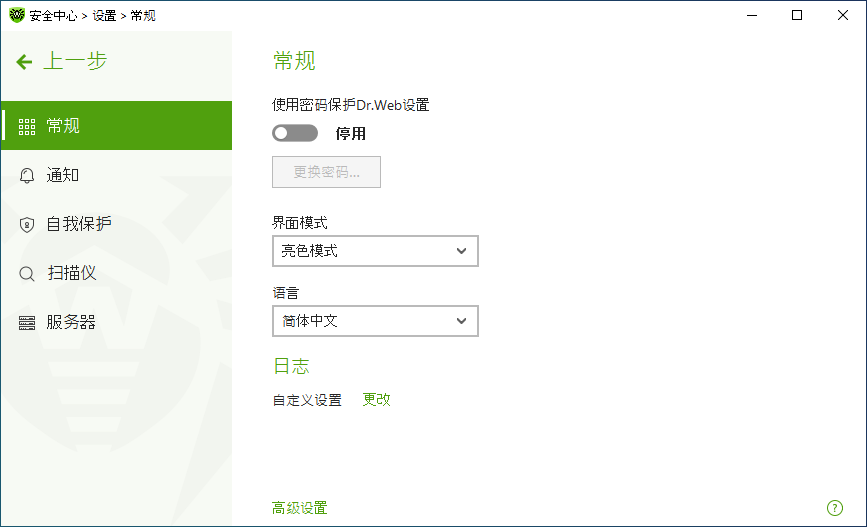Open the 通知 settings section

[116, 175]
